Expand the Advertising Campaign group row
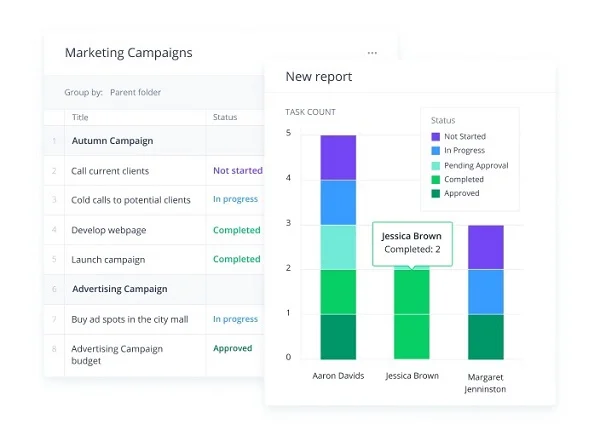The width and height of the screenshot is (600, 436). pyautogui.click(x=119, y=289)
